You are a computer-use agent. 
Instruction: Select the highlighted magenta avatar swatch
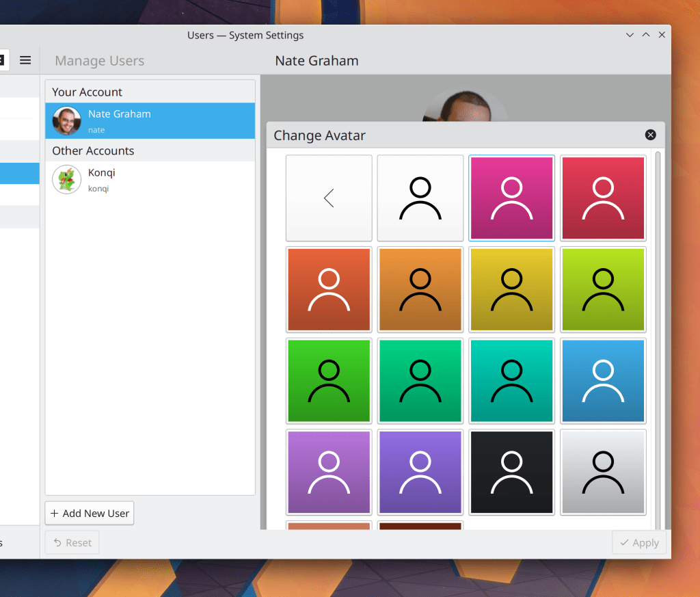point(511,198)
